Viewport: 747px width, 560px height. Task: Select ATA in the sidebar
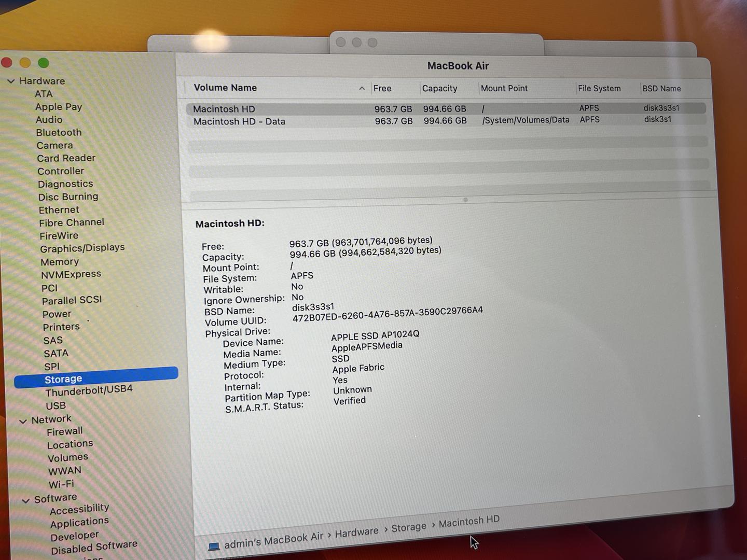(44, 94)
